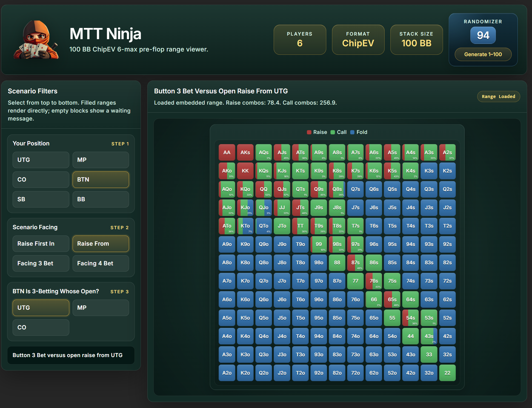Pick CO under BTN Is 3-Betting Whose Open
532x408 pixels.
pos(41,327)
